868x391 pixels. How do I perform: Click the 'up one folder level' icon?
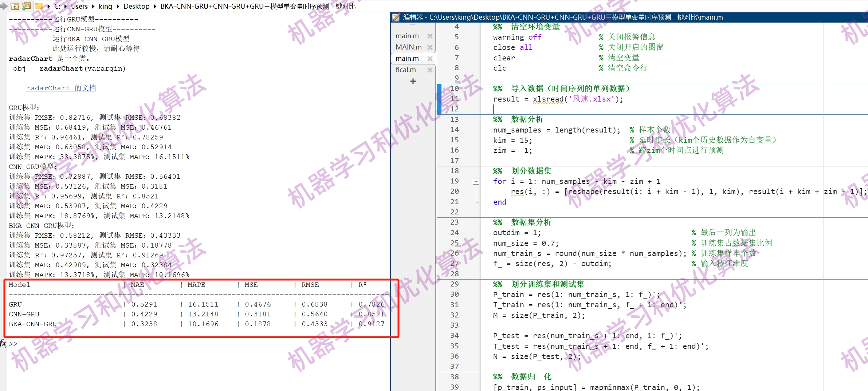(x=15, y=6)
